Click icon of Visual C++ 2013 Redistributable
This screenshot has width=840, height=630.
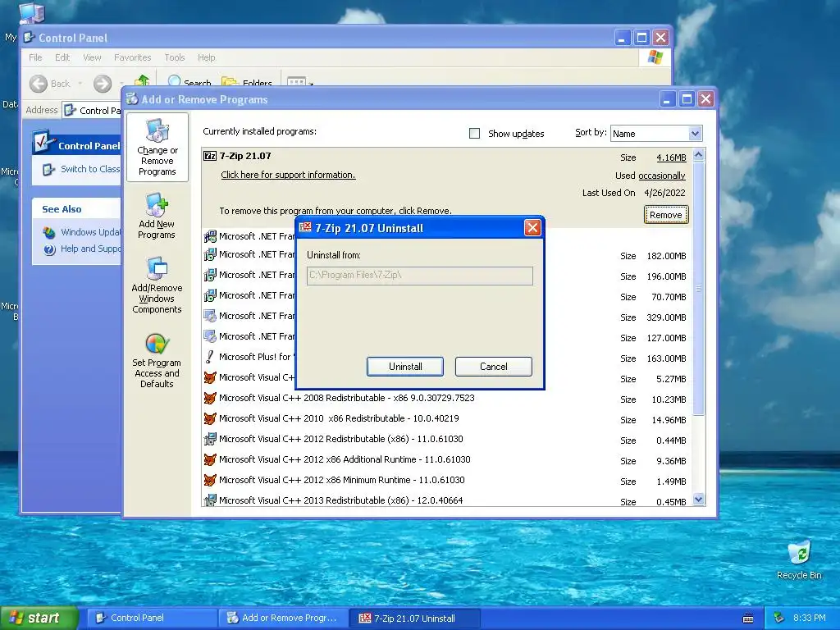click(x=210, y=500)
